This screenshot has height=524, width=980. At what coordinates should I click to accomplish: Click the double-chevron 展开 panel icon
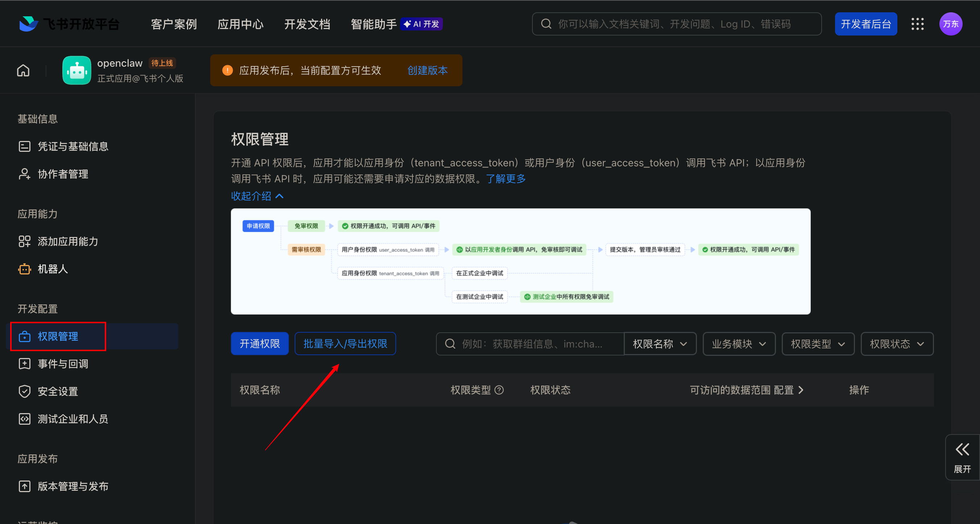962,449
